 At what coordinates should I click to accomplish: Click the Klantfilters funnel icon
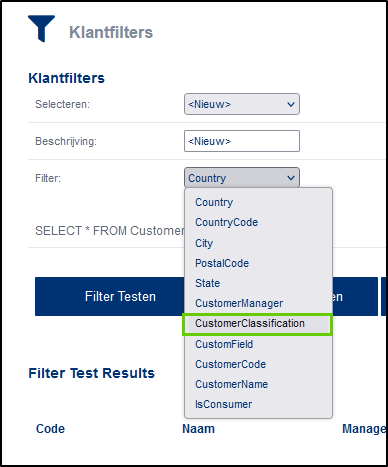click(x=41, y=29)
